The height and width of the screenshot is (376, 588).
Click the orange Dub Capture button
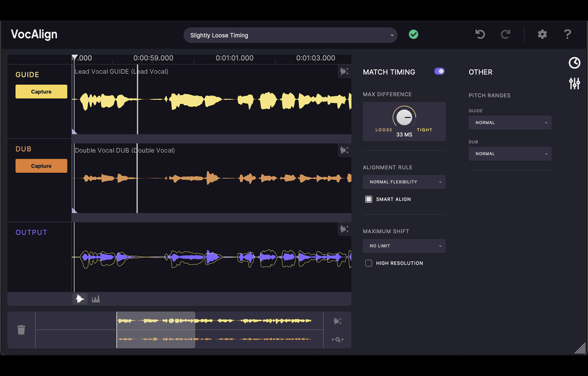(41, 166)
